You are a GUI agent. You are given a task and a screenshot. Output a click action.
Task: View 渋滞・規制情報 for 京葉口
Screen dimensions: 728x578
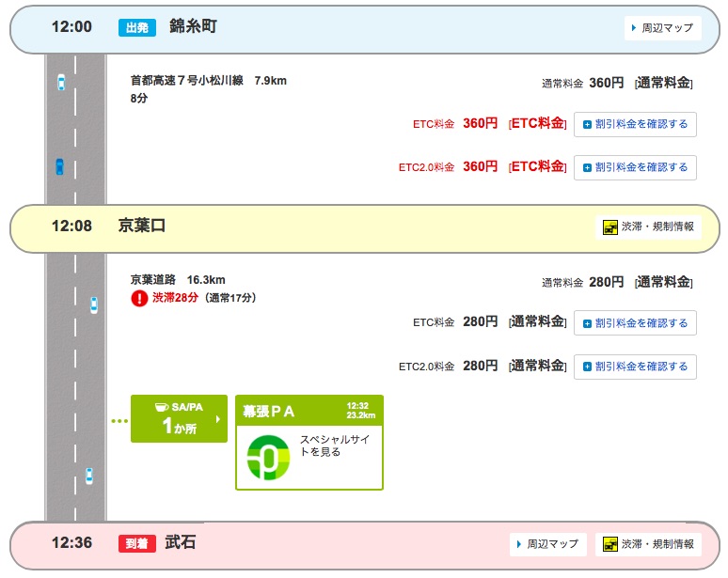[x=648, y=227]
